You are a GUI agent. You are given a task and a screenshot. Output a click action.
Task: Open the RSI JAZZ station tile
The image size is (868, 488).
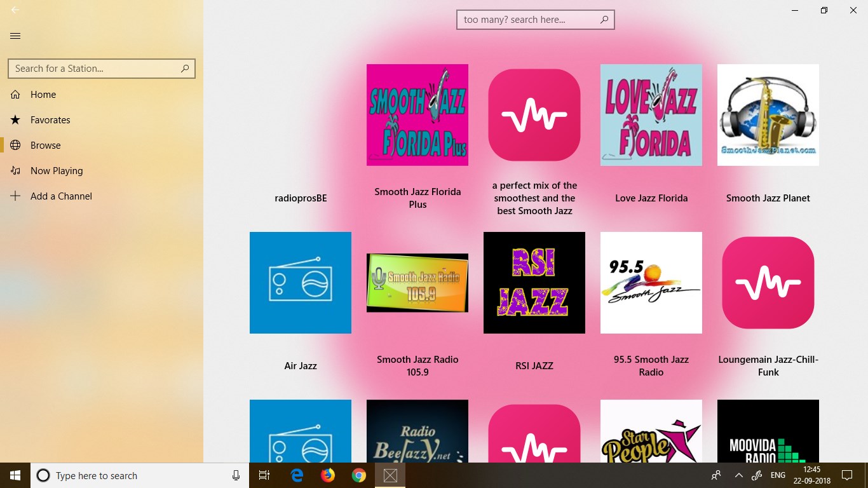[x=534, y=283]
